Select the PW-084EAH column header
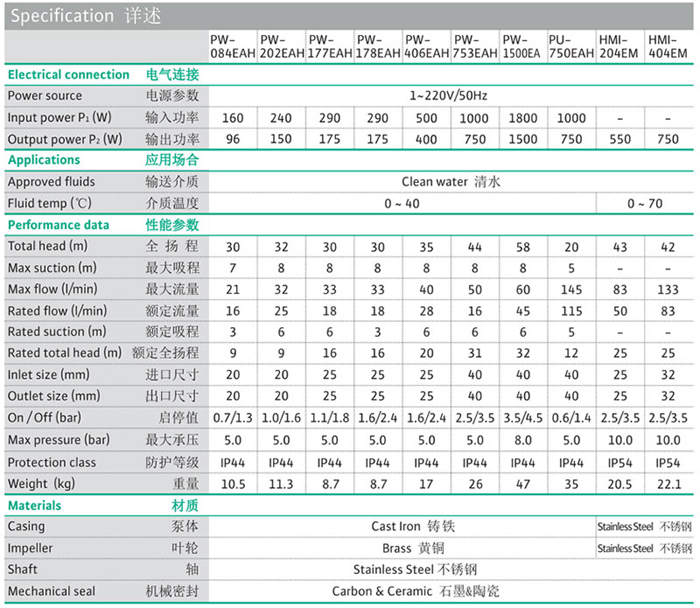Viewport: 700px width, 608px height. pos(233,46)
